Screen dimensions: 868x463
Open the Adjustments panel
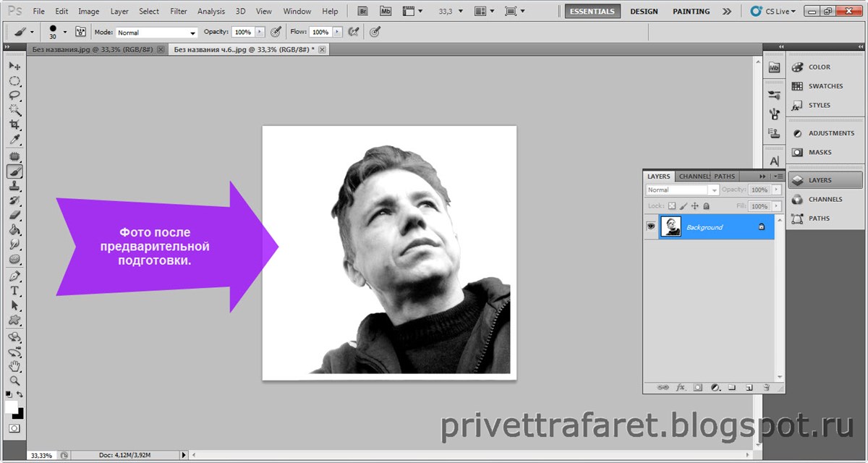pos(825,133)
